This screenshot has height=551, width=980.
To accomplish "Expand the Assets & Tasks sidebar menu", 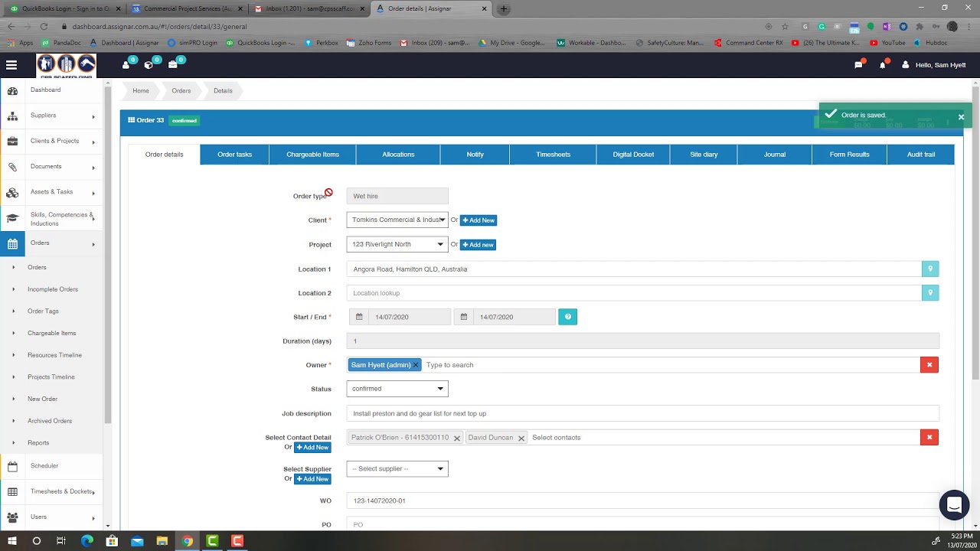I will 93,193.
